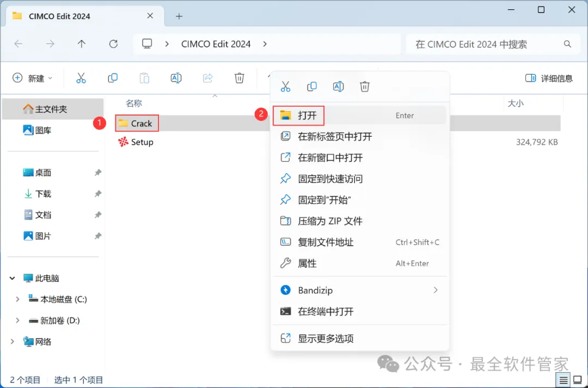Image resolution: width=588 pixels, height=388 pixels.
Task: Close the CIMCO Edit 2024 tab
Action: click(x=150, y=16)
